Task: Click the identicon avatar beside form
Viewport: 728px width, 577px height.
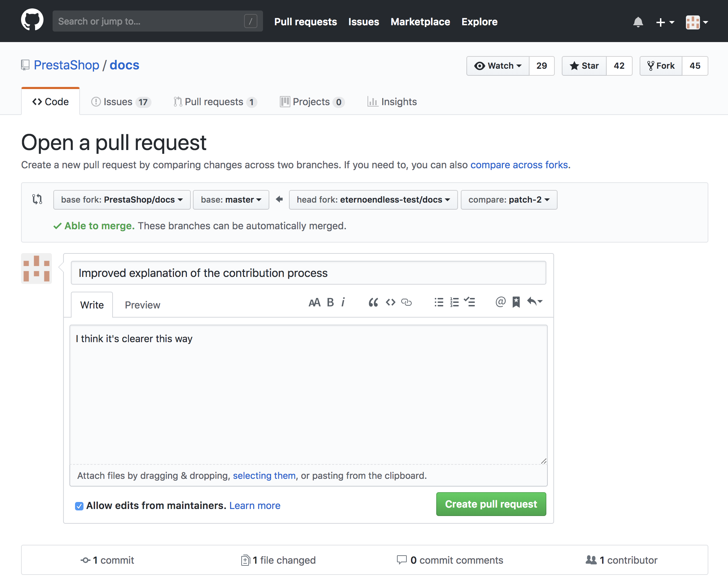Action: point(36,269)
